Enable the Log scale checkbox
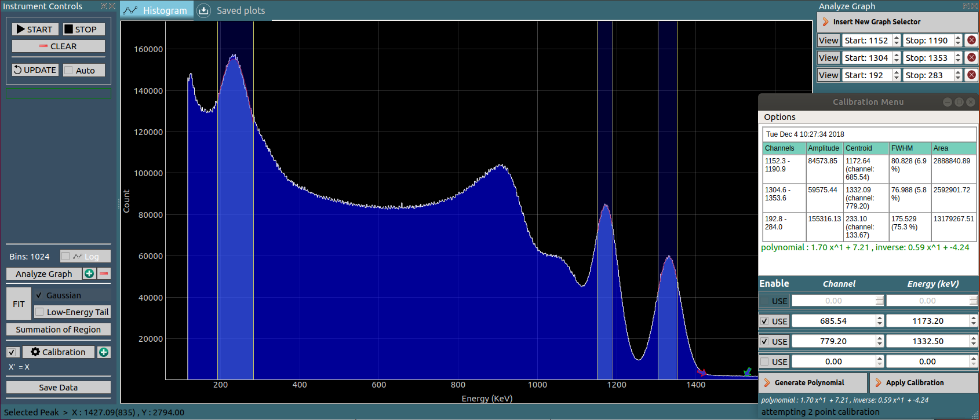Image resolution: width=980 pixels, height=420 pixels. coord(85,256)
